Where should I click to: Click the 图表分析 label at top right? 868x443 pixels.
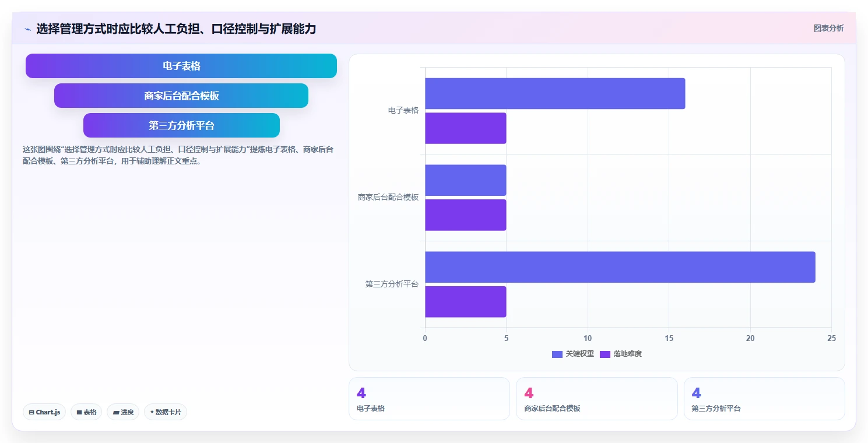pyautogui.click(x=828, y=28)
